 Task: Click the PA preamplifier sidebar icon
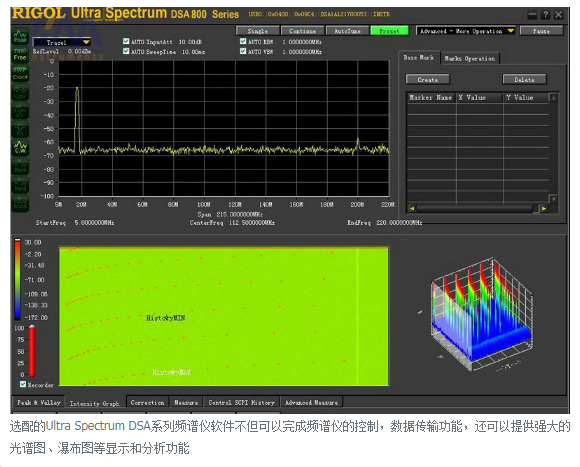coord(20,129)
